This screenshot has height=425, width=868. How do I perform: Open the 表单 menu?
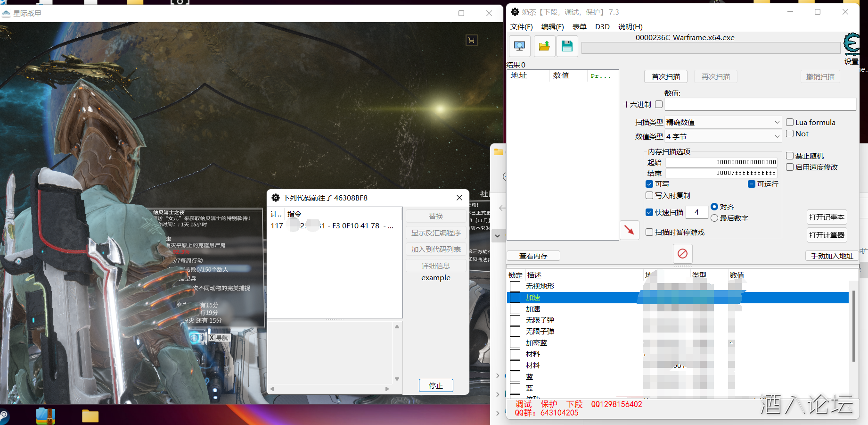click(x=579, y=26)
